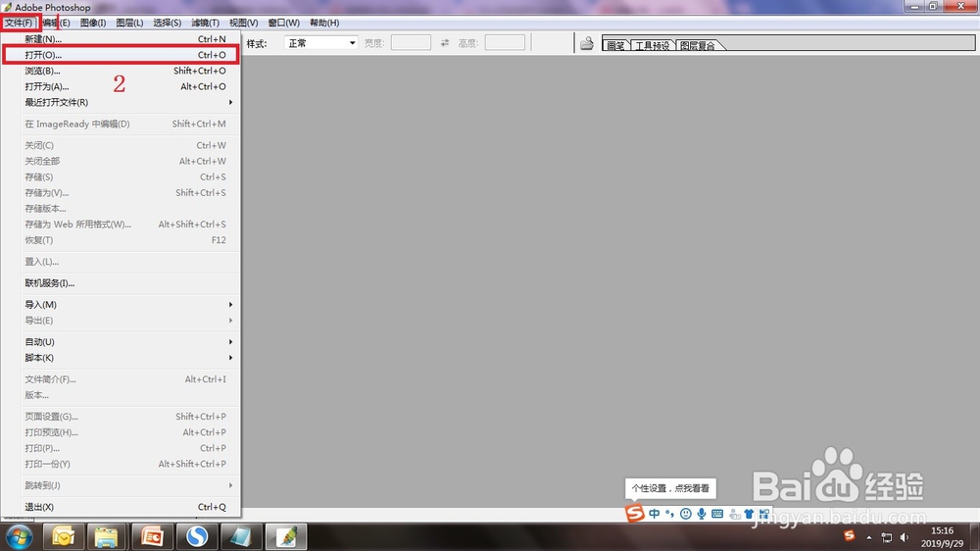Open the Notepad icon on taskbar
The image size is (980, 551).
241,536
